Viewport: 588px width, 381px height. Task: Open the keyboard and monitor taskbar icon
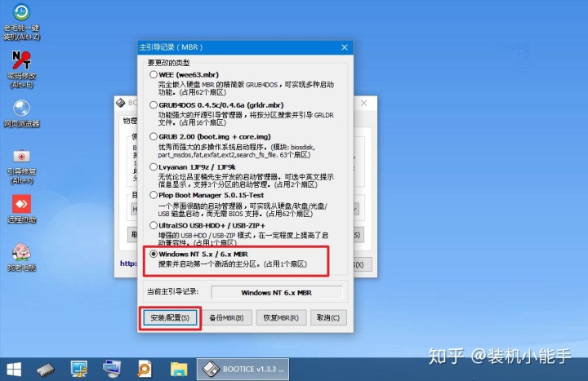[111, 370]
